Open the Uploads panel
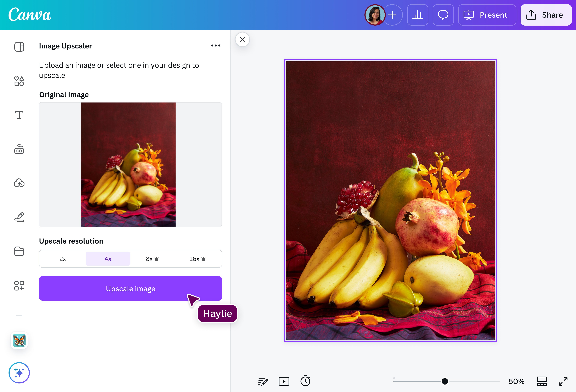Screen dimensions: 576x392 point(19,183)
